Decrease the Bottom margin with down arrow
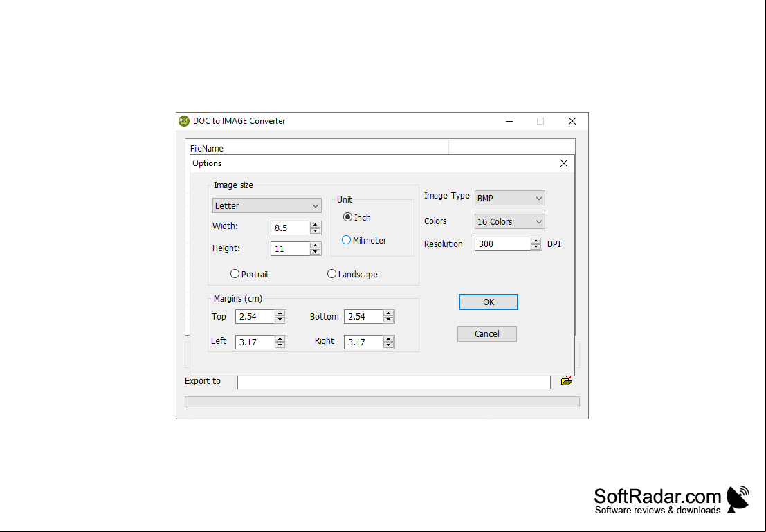766x532 pixels. click(388, 320)
